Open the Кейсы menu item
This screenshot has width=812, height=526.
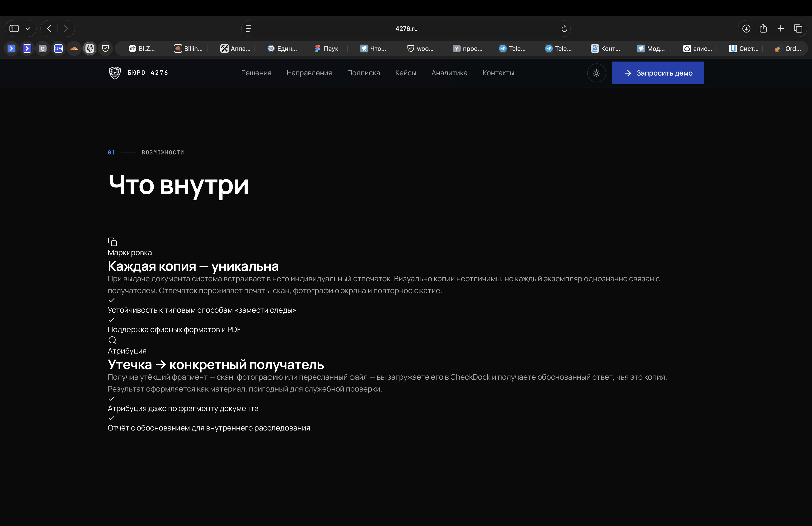point(406,73)
